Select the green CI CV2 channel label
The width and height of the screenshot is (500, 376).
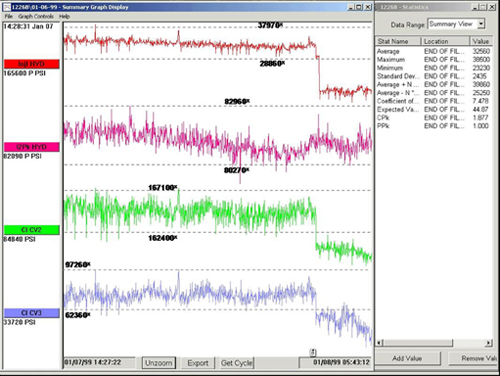pyautogui.click(x=32, y=230)
